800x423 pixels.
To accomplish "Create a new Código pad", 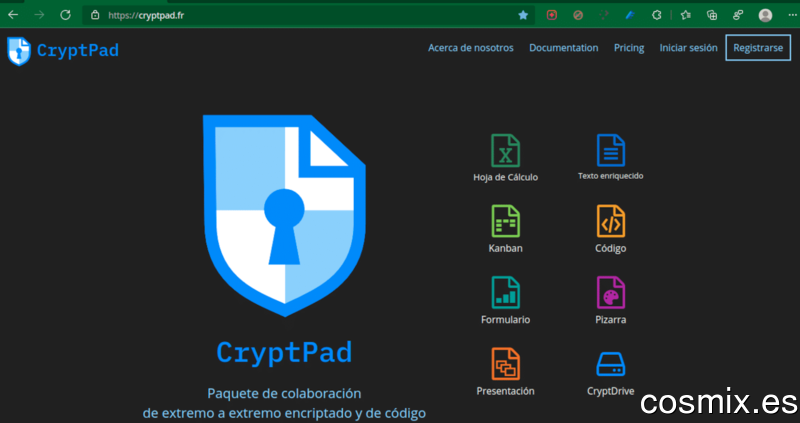I will click(611, 221).
